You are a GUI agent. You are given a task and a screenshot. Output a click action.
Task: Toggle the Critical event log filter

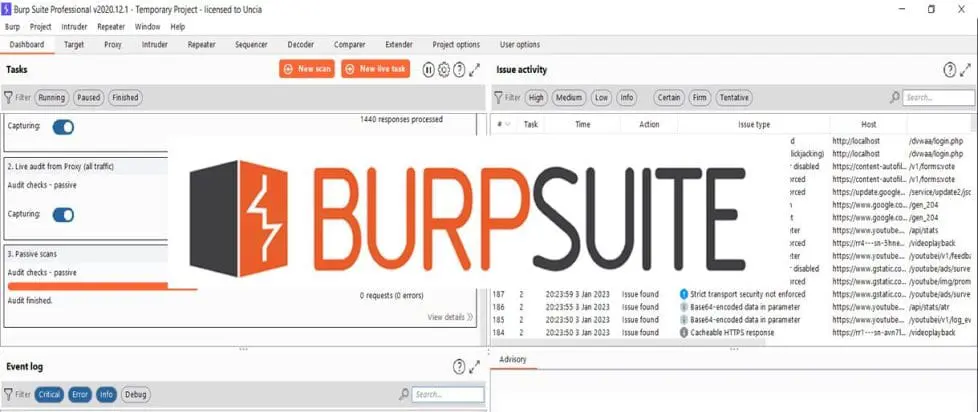click(49, 395)
